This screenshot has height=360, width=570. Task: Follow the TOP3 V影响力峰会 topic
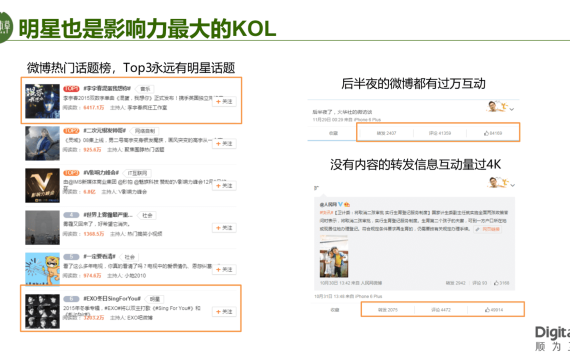(224, 186)
